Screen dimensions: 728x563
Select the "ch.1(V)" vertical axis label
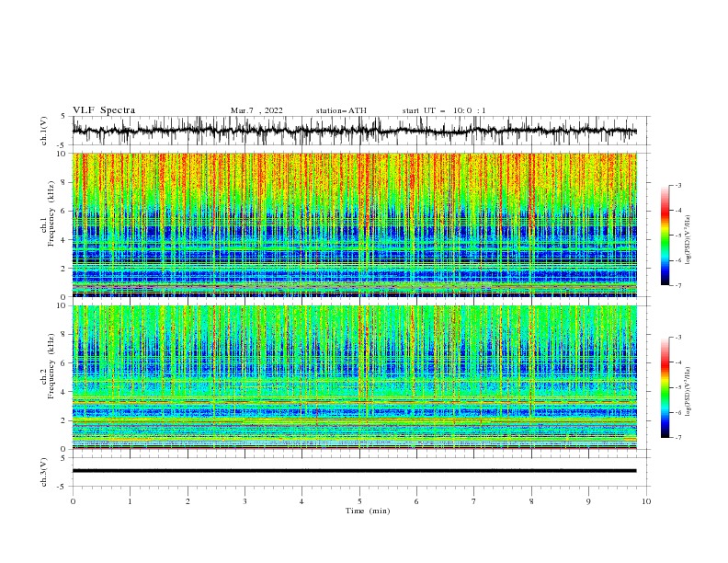coord(43,131)
